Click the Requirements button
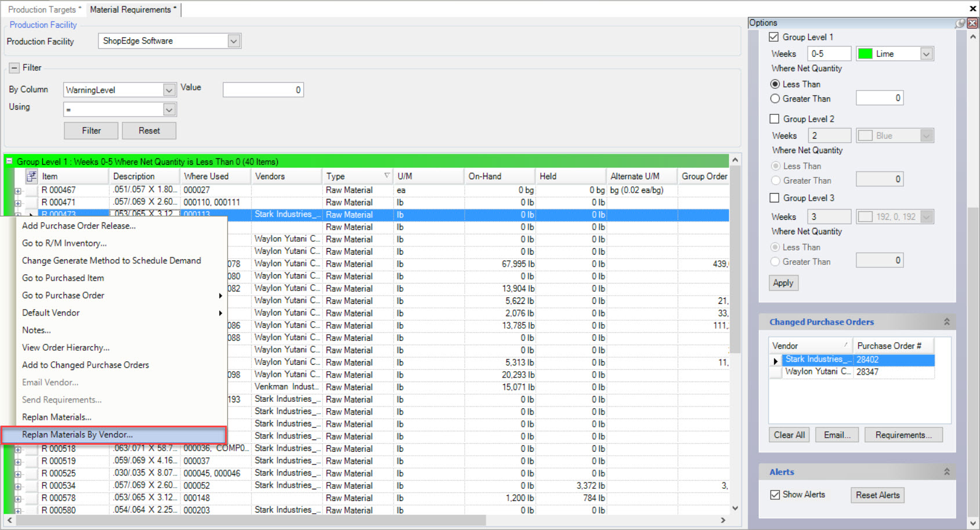980x530 pixels. [903, 435]
